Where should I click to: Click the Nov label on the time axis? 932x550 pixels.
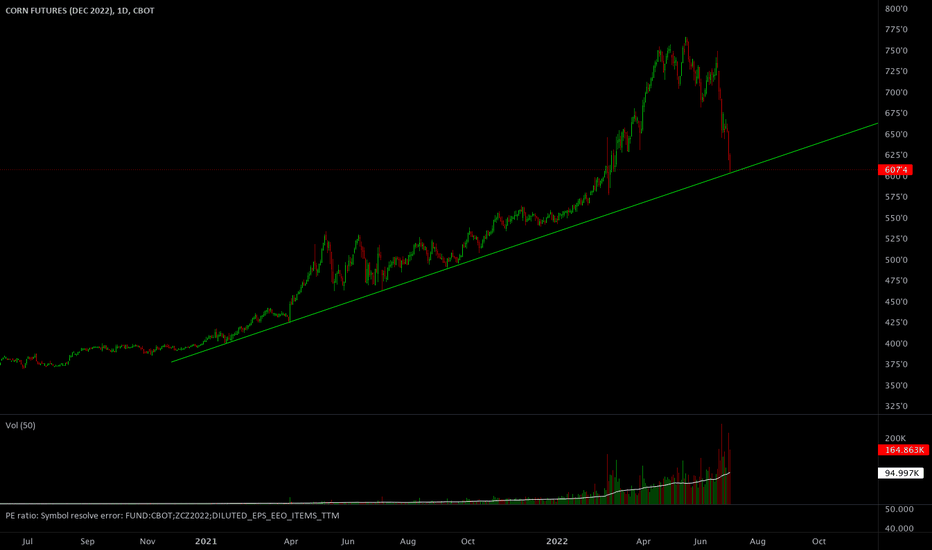coord(147,541)
